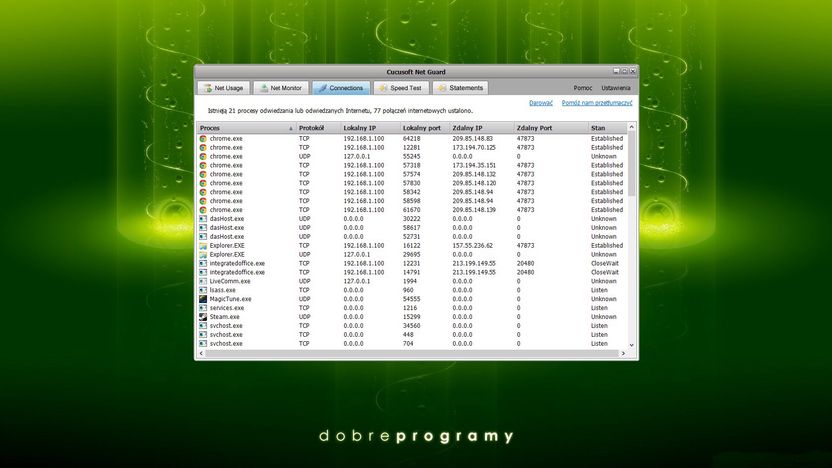
Task: Click remote IP 209.85.148.120 cell
Action: (474, 183)
